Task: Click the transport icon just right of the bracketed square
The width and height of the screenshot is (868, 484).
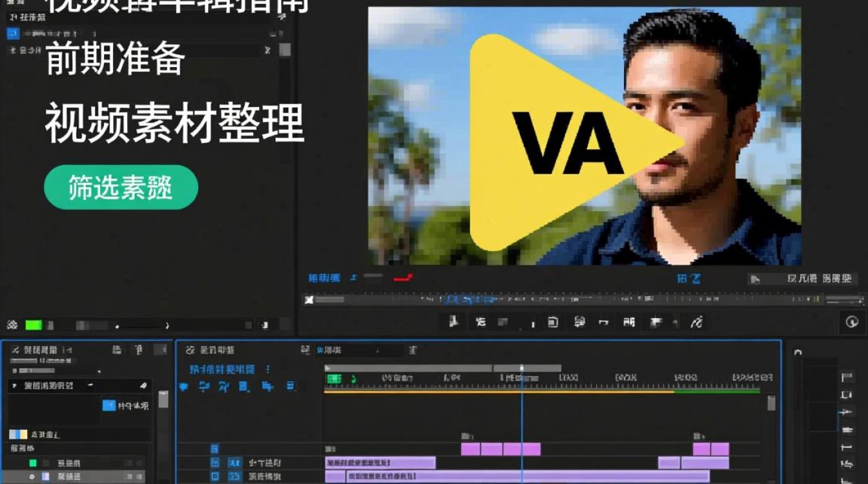Action: coord(579,321)
